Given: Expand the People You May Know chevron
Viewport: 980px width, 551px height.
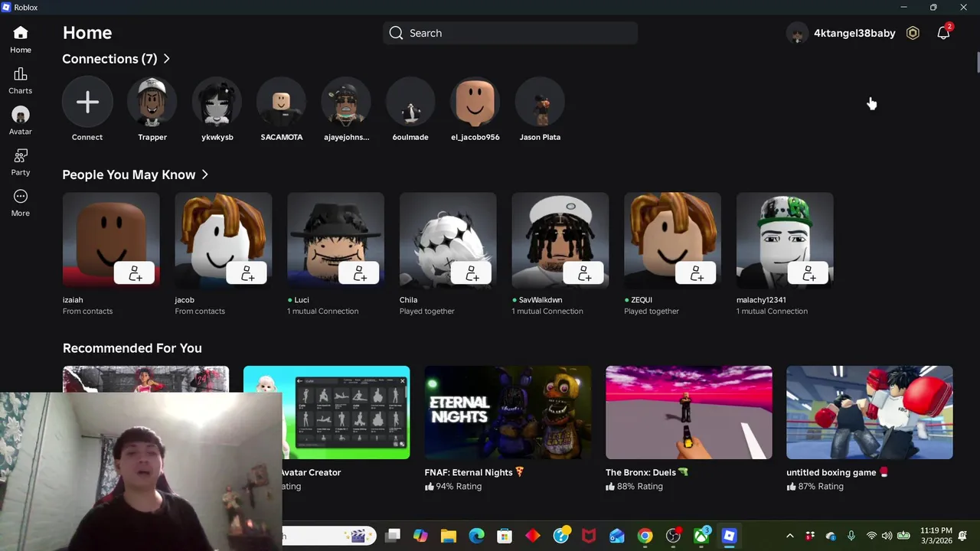Looking at the screenshot, I should pyautogui.click(x=205, y=174).
